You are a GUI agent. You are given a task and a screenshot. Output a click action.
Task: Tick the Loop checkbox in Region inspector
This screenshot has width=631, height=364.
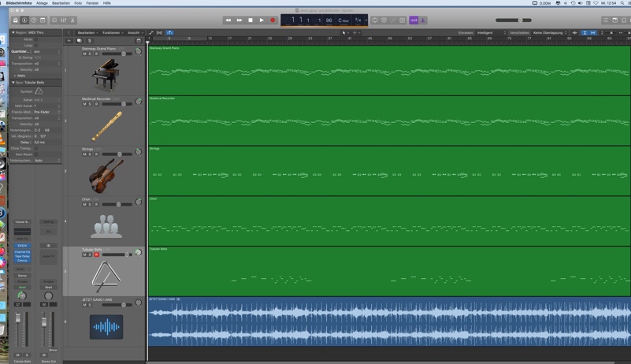(35, 46)
